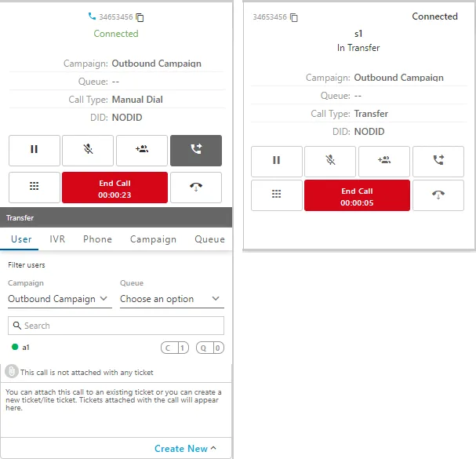Viewport: 476px width, 459px height.
Task: End the call showing 00:00:23
Action: (114, 188)
